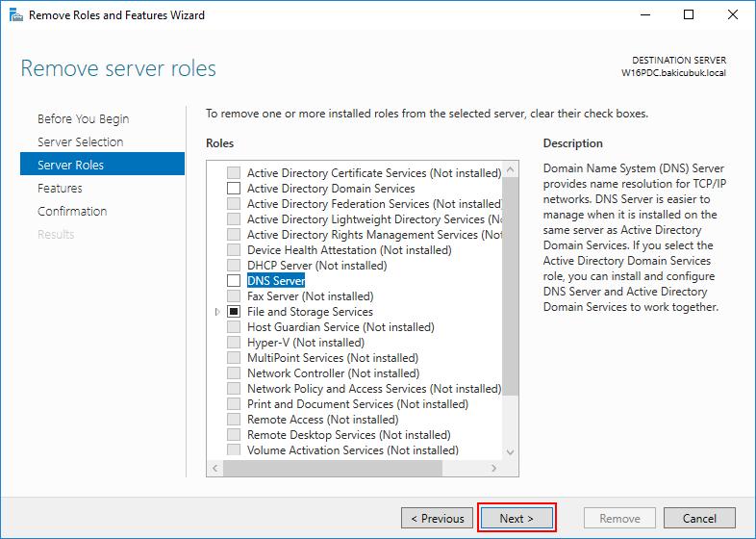Image resolution: width=756 pixels, height=539 pixels.
Task: Click the Next button
Action: click(x=517, y=518)
